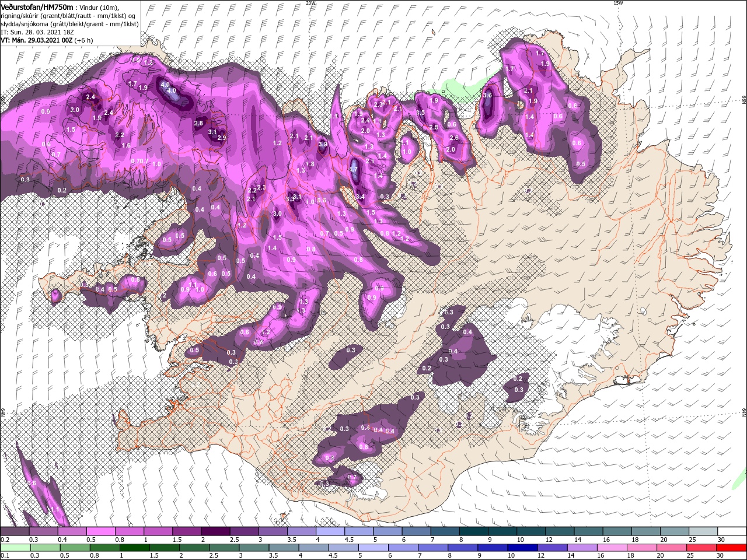The image size is (747, 560).
Task: Click the darkest green 1 mm rain-scale swatch
Action: [134, 548]
